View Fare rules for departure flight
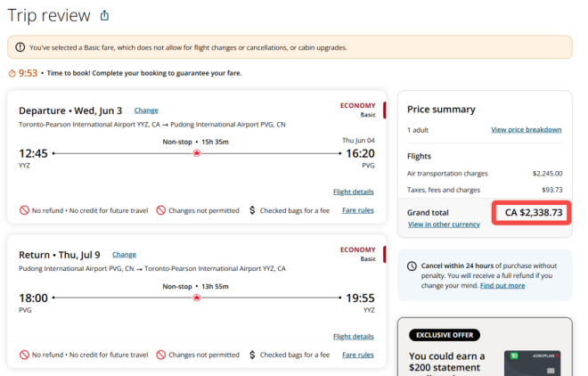588x376 pixels. click(358, 210)
